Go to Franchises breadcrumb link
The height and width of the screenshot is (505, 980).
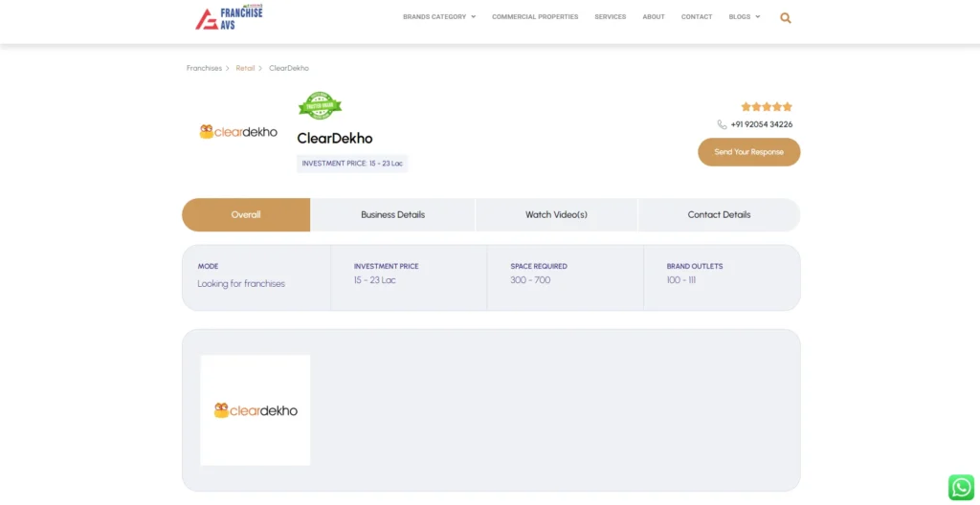(x=204, y=68)
